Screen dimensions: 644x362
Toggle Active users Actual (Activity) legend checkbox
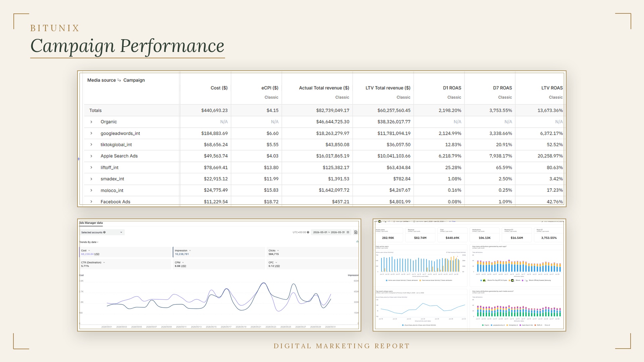(387, 280)
